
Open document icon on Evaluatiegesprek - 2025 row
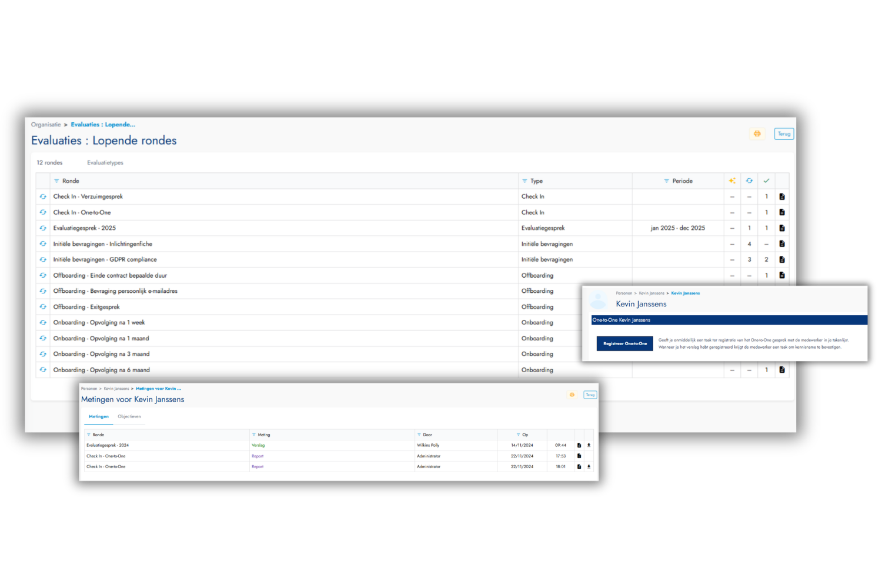[782, 228]
